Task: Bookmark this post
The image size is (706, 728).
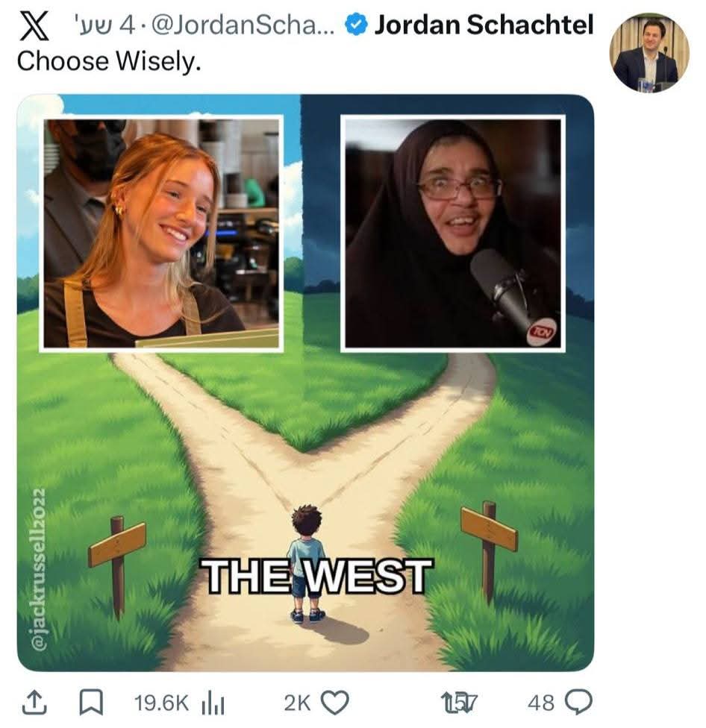Action: [x=92, y=703]
